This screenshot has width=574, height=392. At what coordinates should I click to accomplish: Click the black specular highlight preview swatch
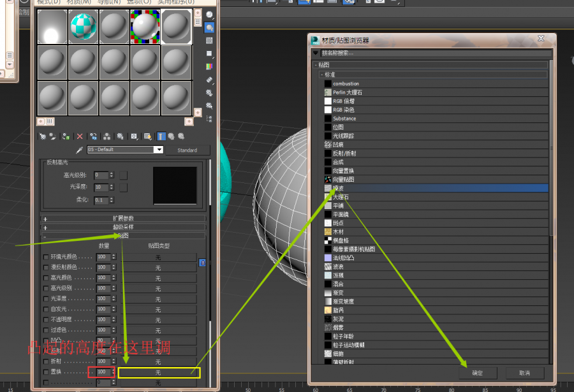click(175, 185)
